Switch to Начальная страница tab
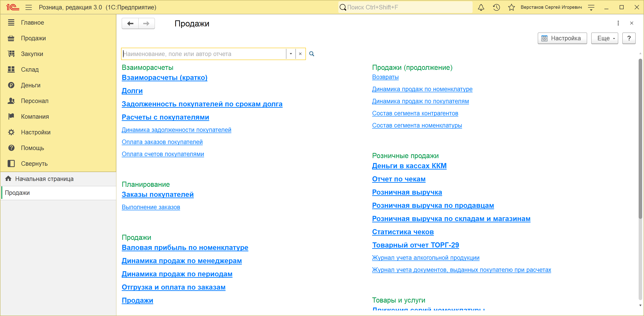The image size is (644, 316). point(58,179)
